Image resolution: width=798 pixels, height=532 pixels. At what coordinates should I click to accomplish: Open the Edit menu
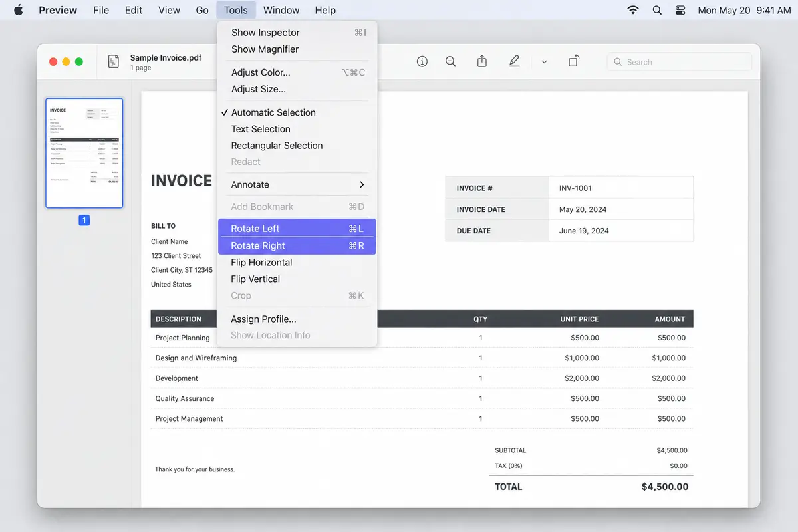[x=134, y=10]
